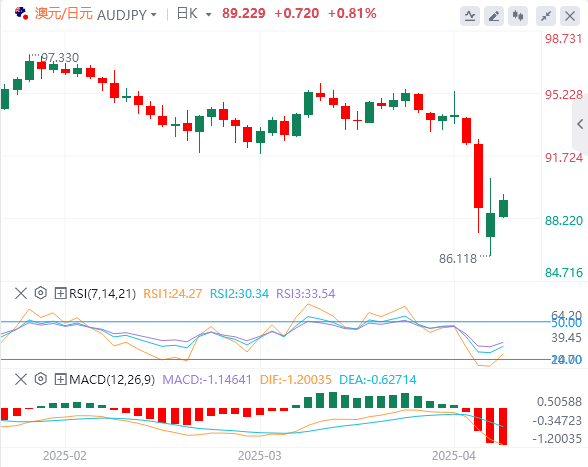Open RSI indicator settings hexagon
588x467 pixels.
[x=40, y=293]
